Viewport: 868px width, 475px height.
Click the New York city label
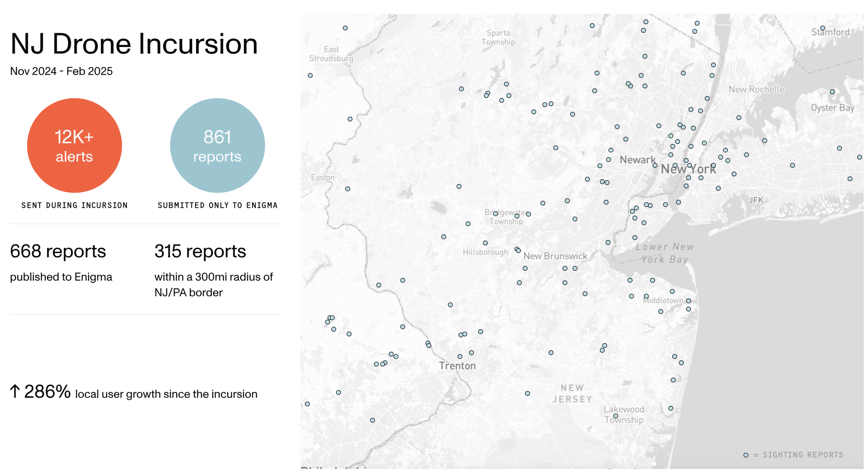point(688,169)
